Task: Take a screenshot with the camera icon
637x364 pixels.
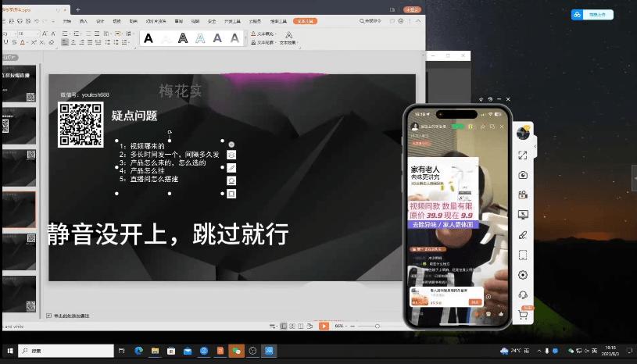Action: (523, 175)
